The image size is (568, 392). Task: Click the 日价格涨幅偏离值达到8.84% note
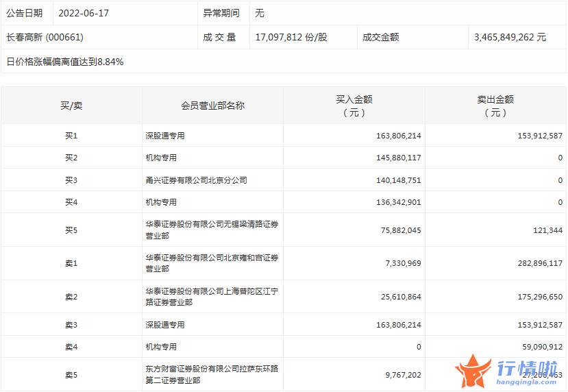(65, 62)
